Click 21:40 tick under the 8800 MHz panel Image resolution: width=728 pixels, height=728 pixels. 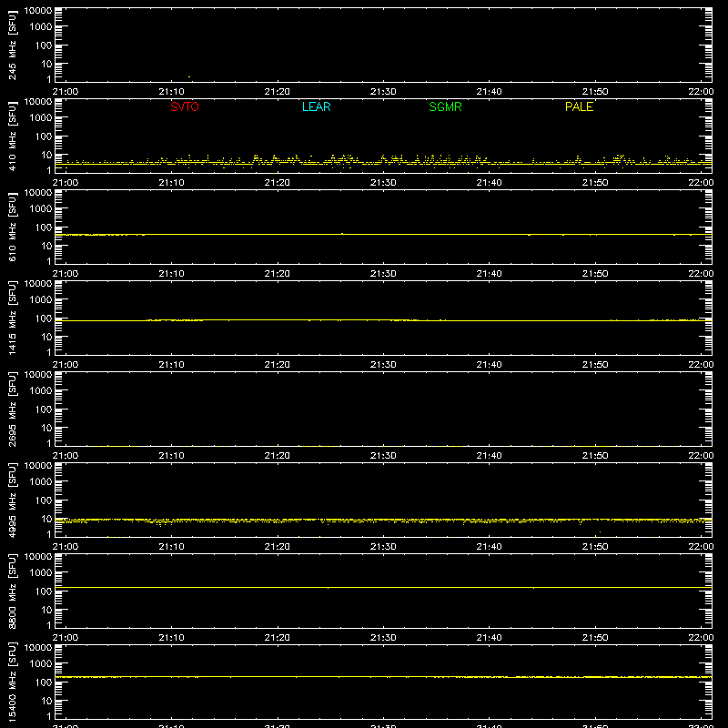pyautogui.click(x=489, y=638)
